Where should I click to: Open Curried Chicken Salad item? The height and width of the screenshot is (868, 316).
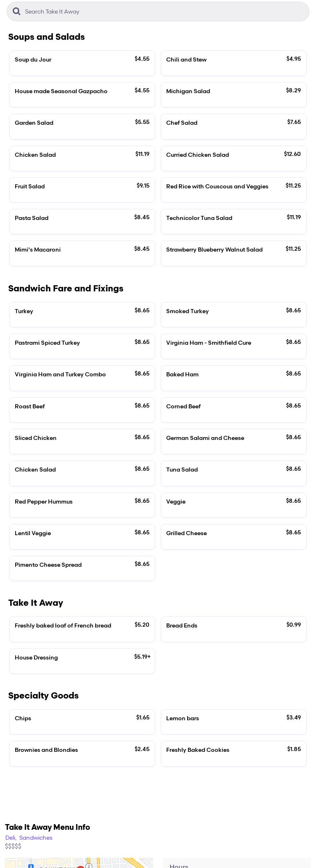[x=234, y=158]
